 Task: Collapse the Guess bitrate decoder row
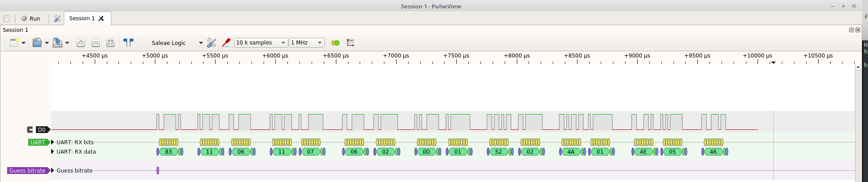(53, 170)
